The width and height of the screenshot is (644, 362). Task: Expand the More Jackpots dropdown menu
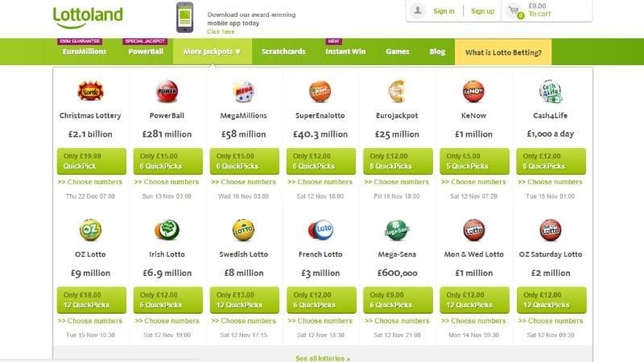pos(213,51)
